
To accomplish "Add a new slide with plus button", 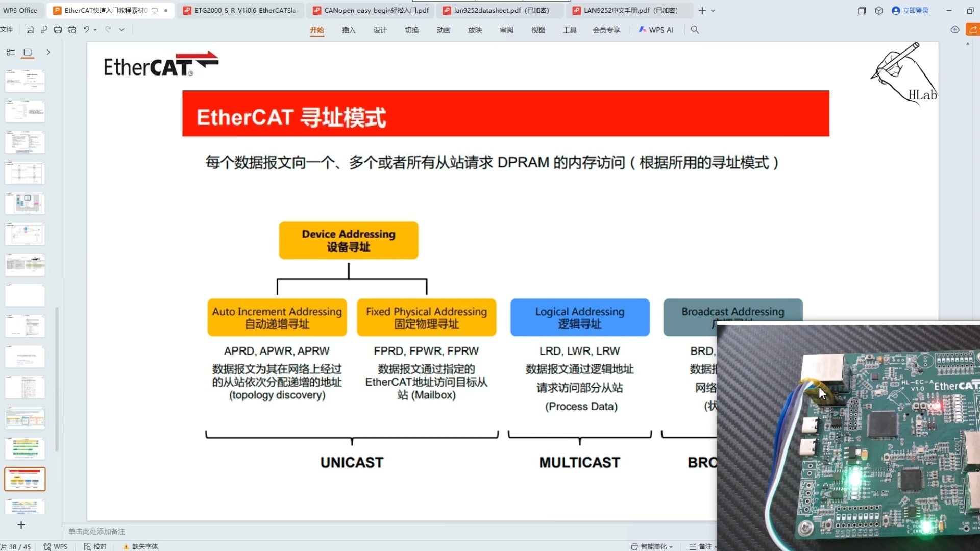I will coord(21,525).
